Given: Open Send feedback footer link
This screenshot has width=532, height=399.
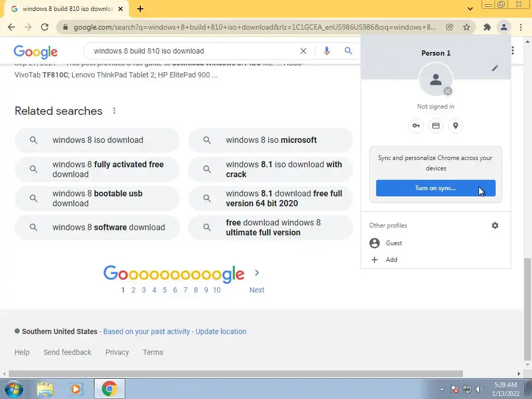Looking at the screenshot, I should tap(68, 352).
